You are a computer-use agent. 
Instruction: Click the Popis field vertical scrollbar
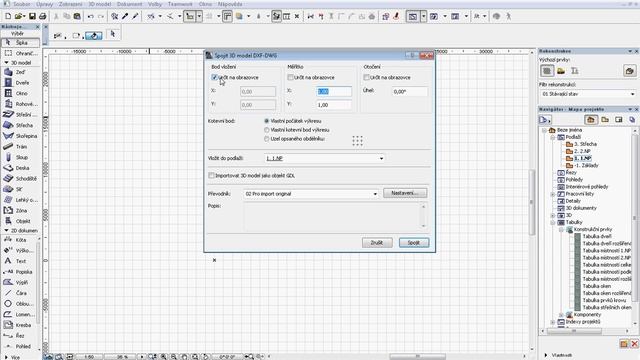pos(423,216)
